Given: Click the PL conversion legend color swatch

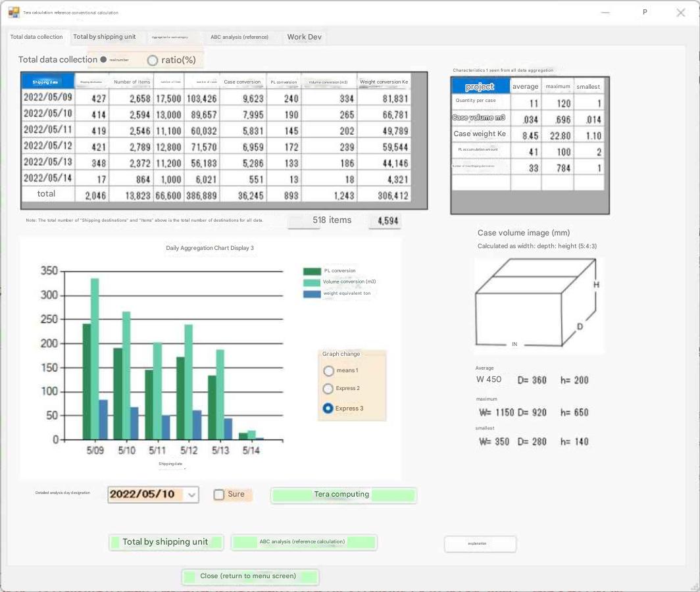Looking at the screenshot, I should [x=312, y=271].
